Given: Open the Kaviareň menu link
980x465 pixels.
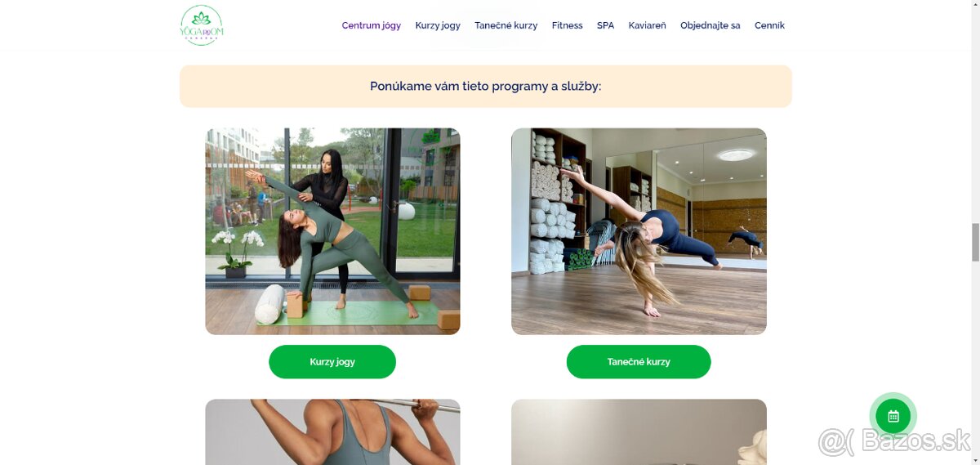Looking at the screenshot, I should click(647, 25).
